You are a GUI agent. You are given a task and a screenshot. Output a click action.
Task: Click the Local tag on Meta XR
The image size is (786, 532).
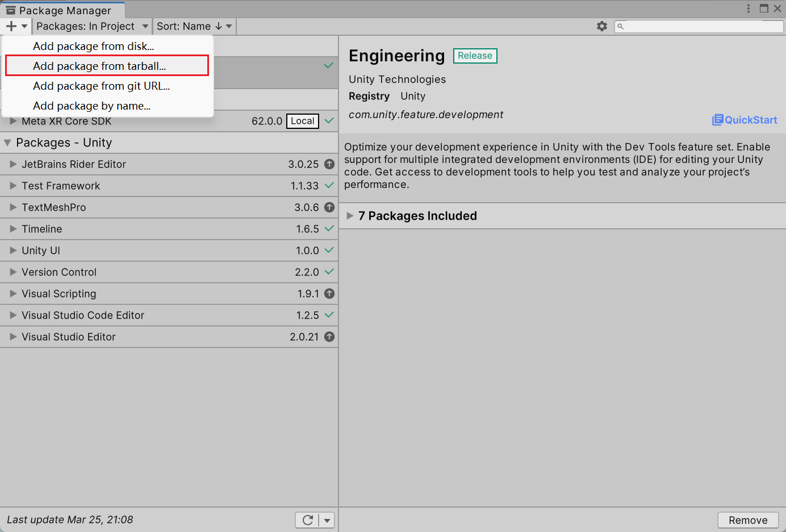pyautogui.click(x=303, y=121)
